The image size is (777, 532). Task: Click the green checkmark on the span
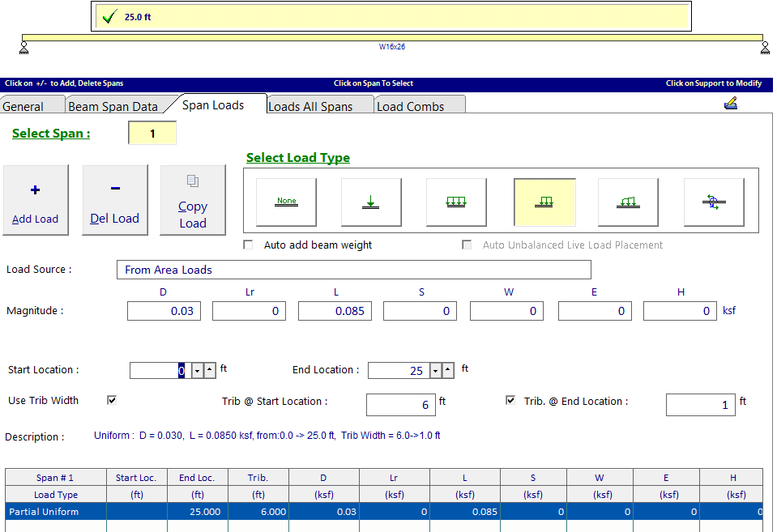[109, 17]
